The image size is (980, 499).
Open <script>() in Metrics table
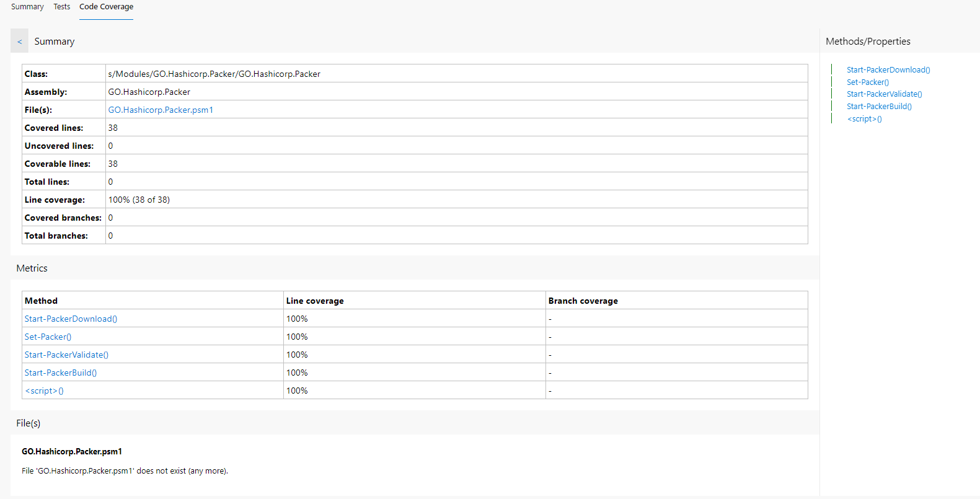tap(44, 391)
